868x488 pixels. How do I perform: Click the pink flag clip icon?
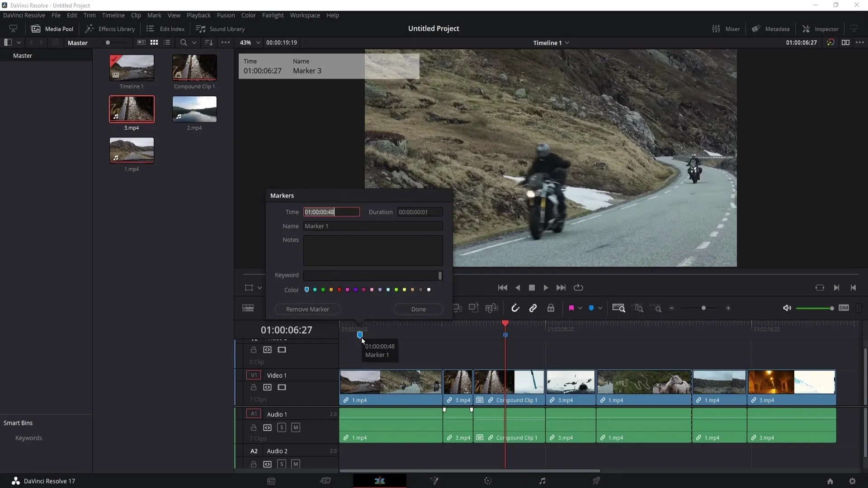point(571,308)
